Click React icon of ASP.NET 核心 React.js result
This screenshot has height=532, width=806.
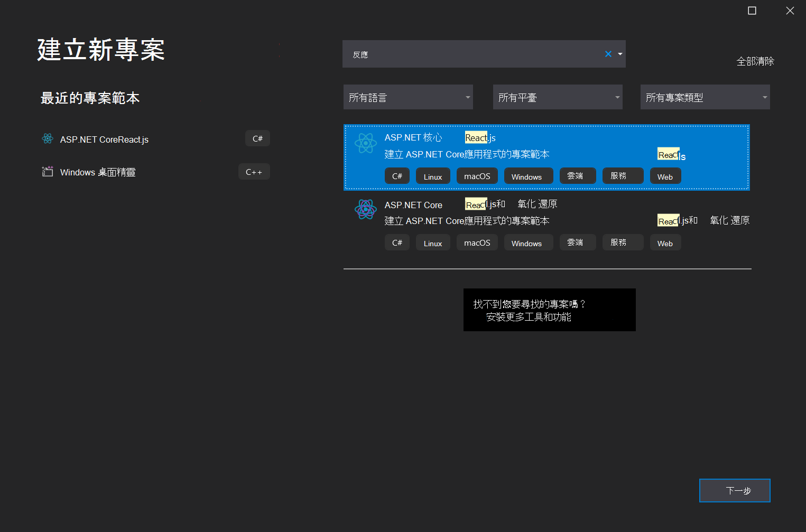(x=366, y=143)
